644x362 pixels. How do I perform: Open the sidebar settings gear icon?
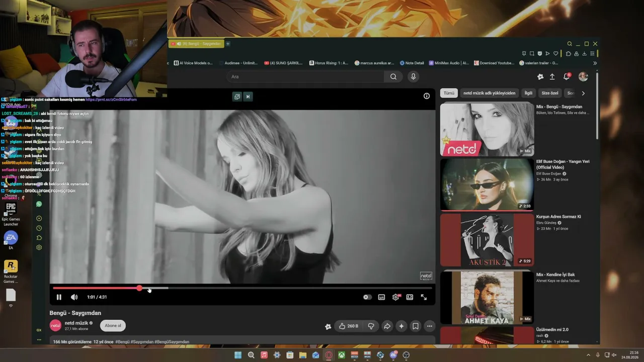[x=39, y=247]
